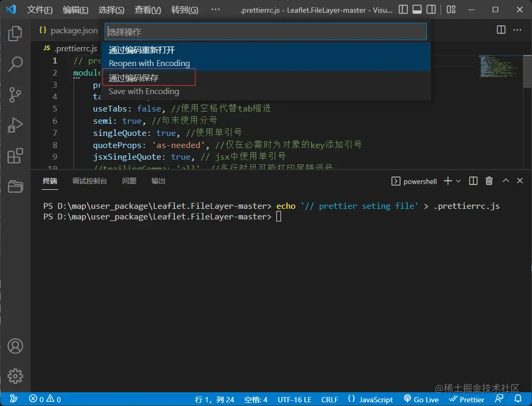Choose 通过编码保存 Save with Encoding

coord(266,85)
